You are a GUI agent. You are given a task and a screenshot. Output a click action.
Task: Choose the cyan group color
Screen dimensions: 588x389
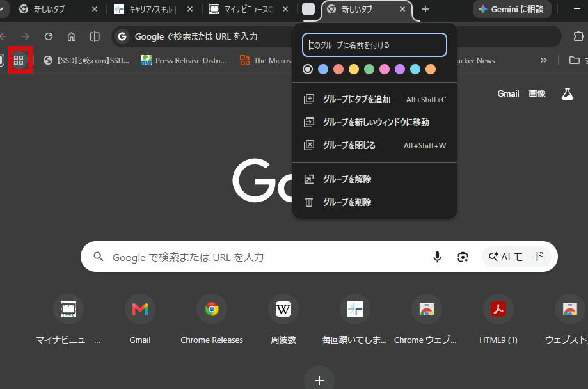point(415,69)
